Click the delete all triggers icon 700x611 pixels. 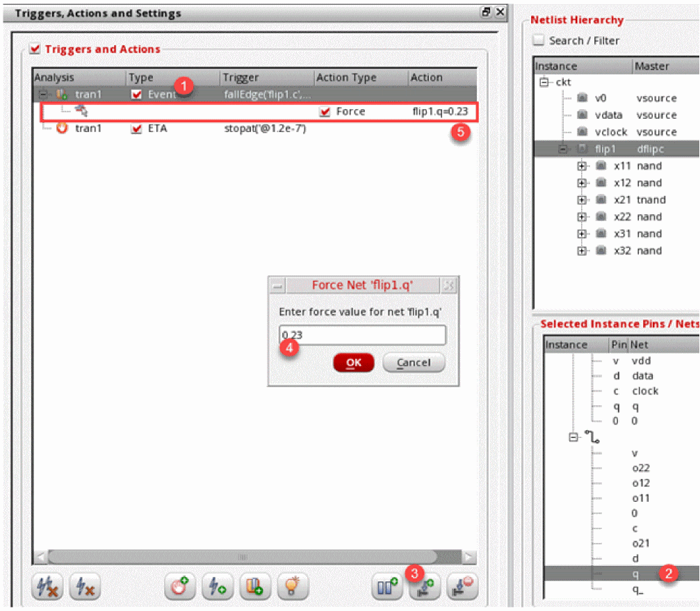pyautogui.click(x=47, y=587)
